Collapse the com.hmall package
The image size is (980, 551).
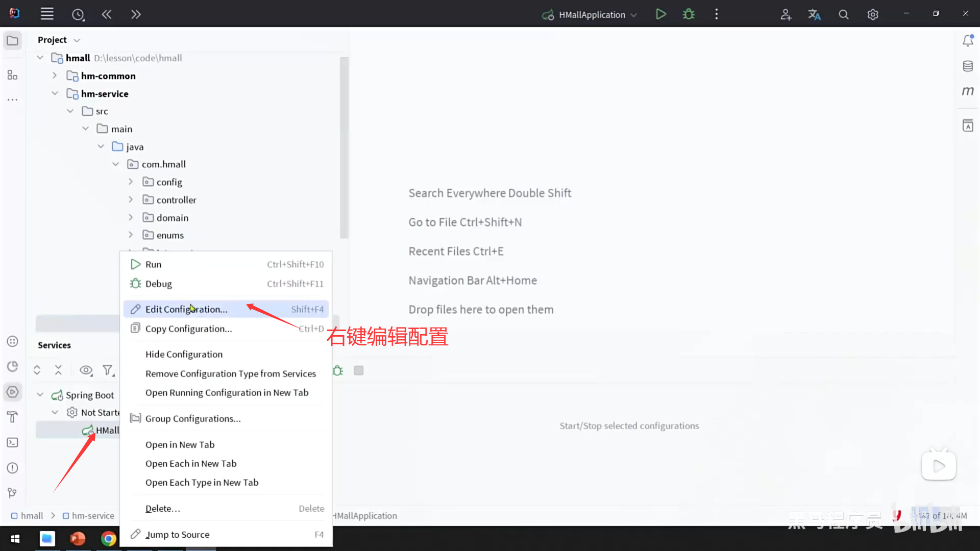(116, 164)
